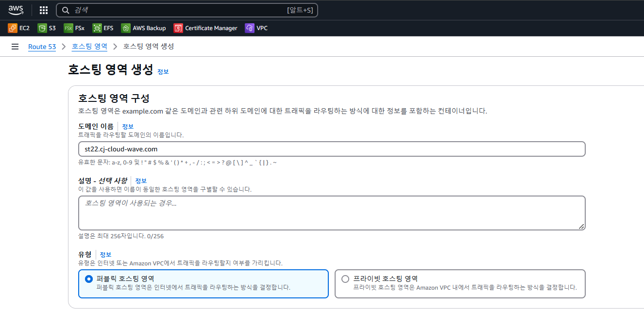Grab the description textarea resize handle
This screenshot has width=644, height=311.
click(x=581, y=227)
